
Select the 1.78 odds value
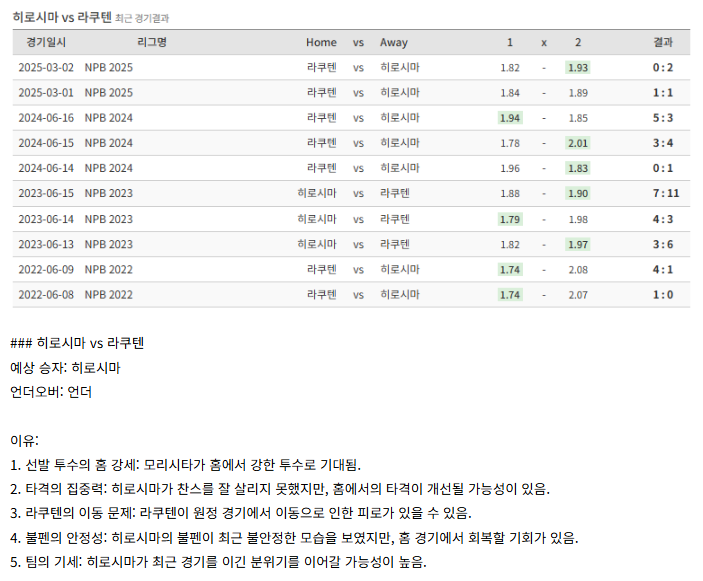510,143
